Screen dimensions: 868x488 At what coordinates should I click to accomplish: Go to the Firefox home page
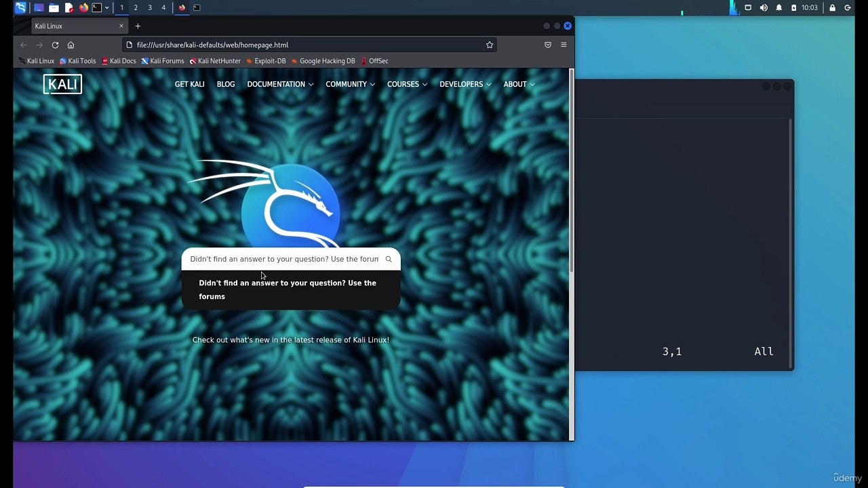71,45
